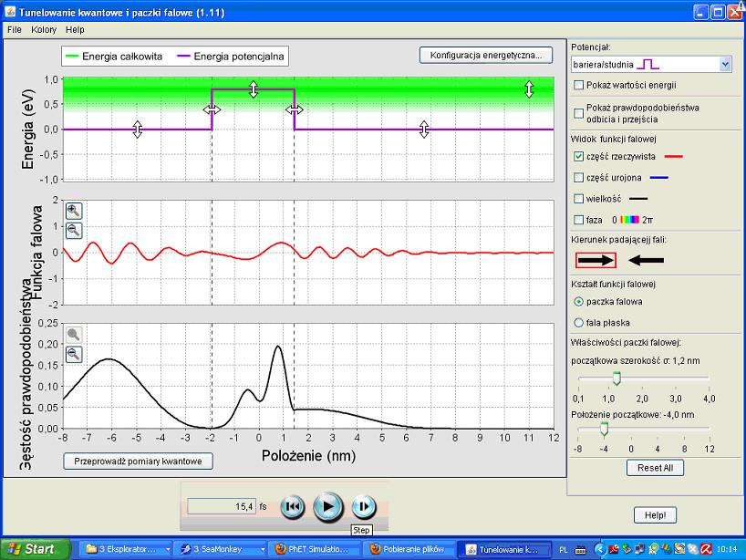
Task: Open the PhET Simulations taskbar item
Action: point(314,549)
